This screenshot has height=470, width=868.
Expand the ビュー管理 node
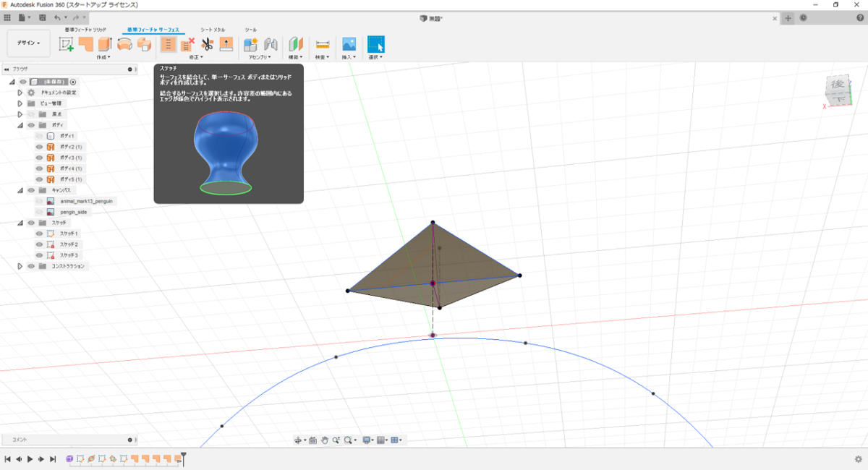coord(20,103)
